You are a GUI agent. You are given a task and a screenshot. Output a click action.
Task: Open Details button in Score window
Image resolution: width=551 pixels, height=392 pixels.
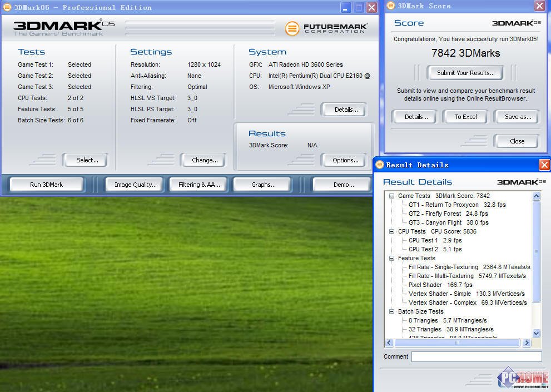click(416, 117)
